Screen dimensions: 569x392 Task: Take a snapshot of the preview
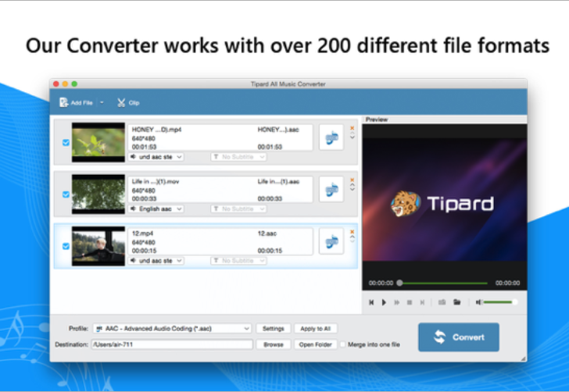442,302
